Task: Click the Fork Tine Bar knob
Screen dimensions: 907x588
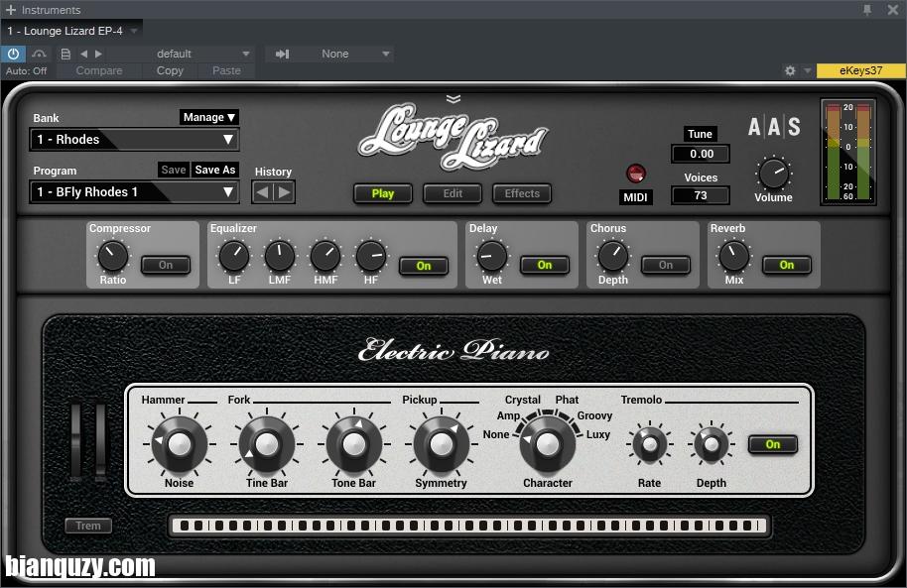Action: pos(267,444)
